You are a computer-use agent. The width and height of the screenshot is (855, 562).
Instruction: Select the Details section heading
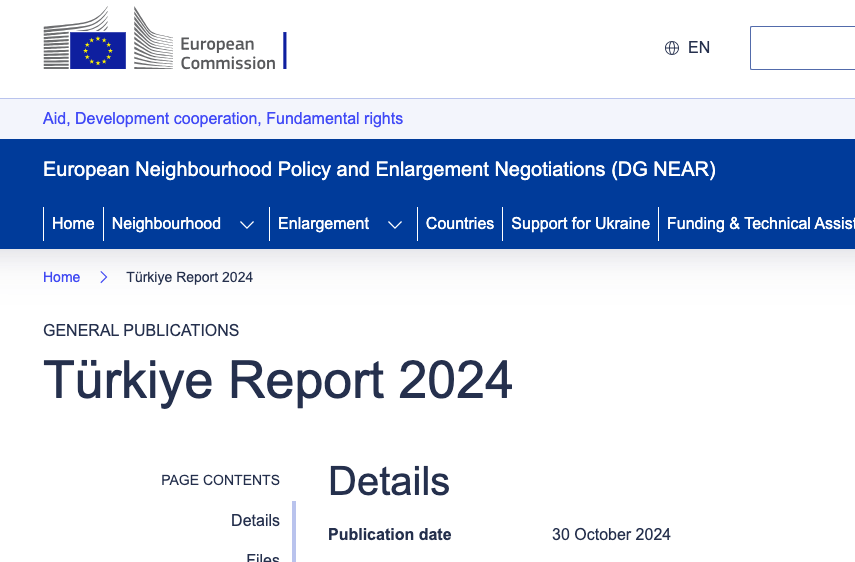(389, 481)
